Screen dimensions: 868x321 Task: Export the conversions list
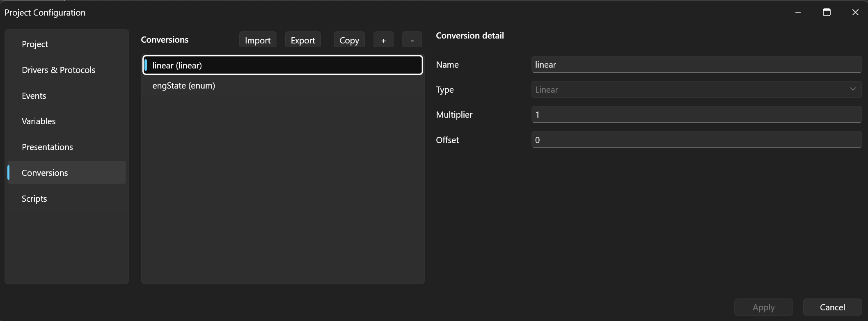tap(303, 40)
